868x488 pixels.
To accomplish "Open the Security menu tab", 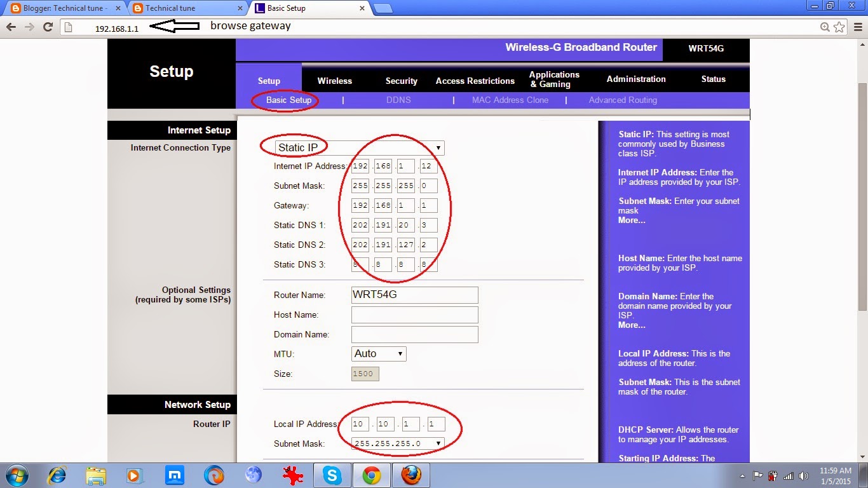I will click(x=402, y=81).
